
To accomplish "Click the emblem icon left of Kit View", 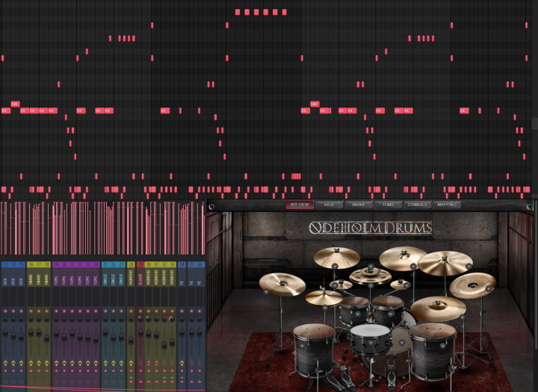I will tap(212, 206).
